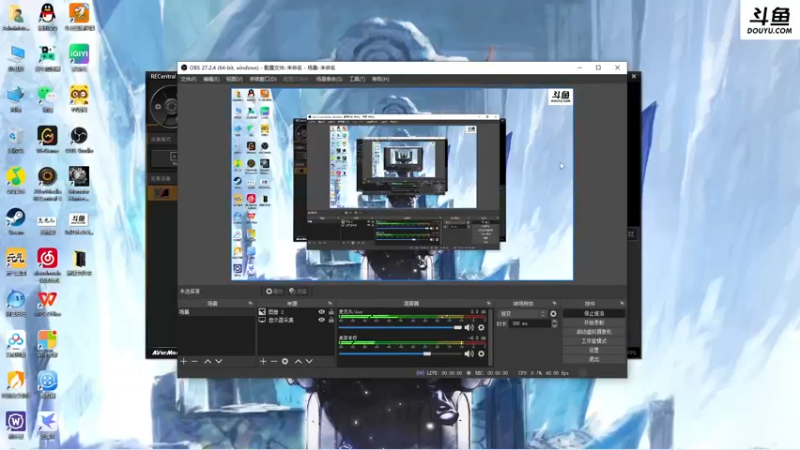Mute the 麦克风/Aux speaker icon

click(x=469, y=328)
